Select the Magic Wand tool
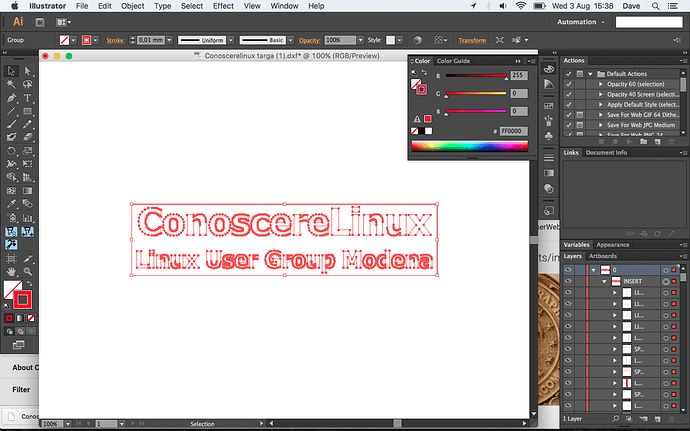The width and height of the screenshot is (690, 431). 11,84
